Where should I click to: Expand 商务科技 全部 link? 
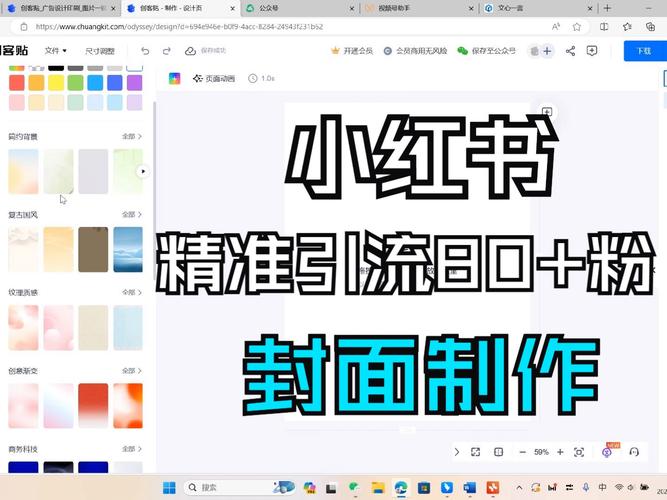131,449
